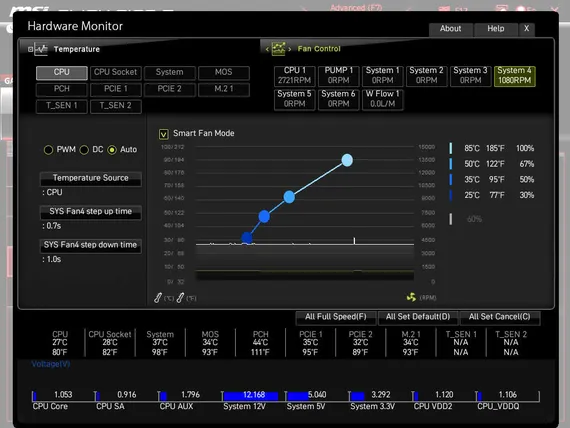The width and height of the screenshot is (570, 428).
Task: Click the 35°C 50% curve setting
Action: point(492,180)
